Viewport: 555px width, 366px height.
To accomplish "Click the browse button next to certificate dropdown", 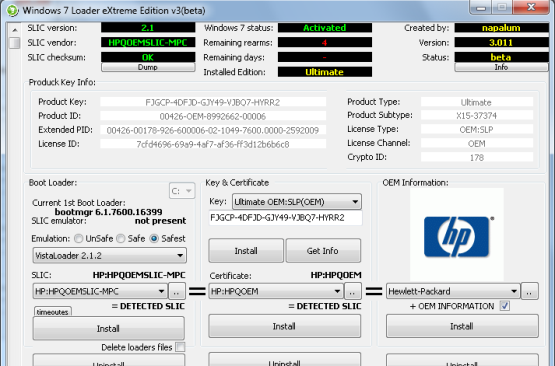I will pyautogui.click(x=353, y=291).
